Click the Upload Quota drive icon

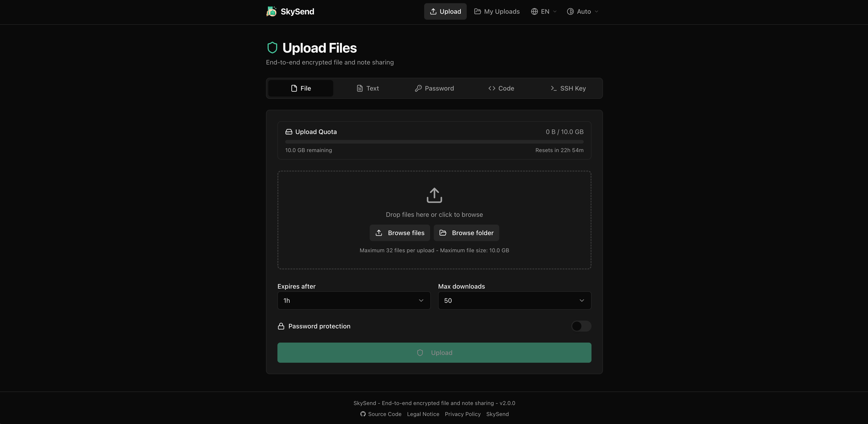coord(289,132)
